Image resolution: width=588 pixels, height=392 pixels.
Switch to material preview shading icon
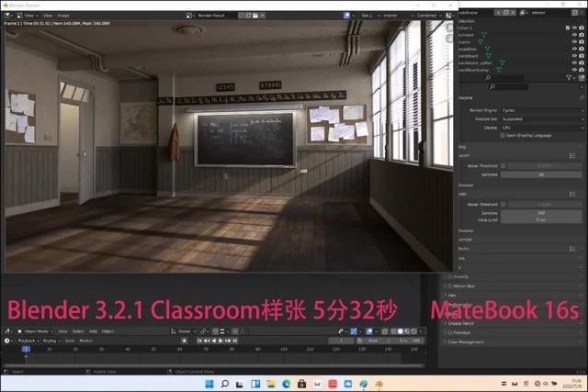click(407, 331)
